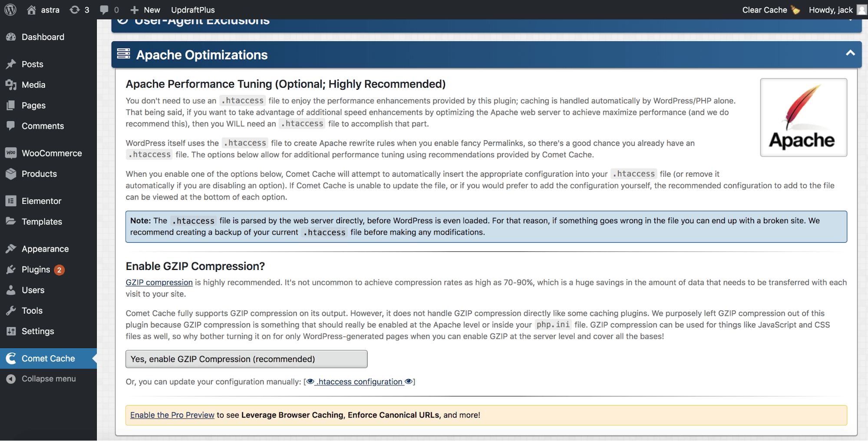Click the comment count 0 in admin bar
The image size is (868, 441).
point(116,10)
